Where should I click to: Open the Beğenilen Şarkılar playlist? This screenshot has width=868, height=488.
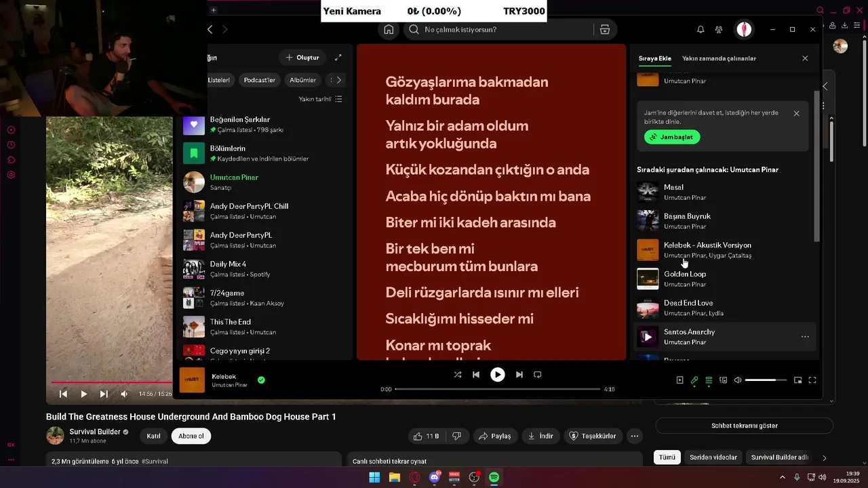tap(264, 124)
